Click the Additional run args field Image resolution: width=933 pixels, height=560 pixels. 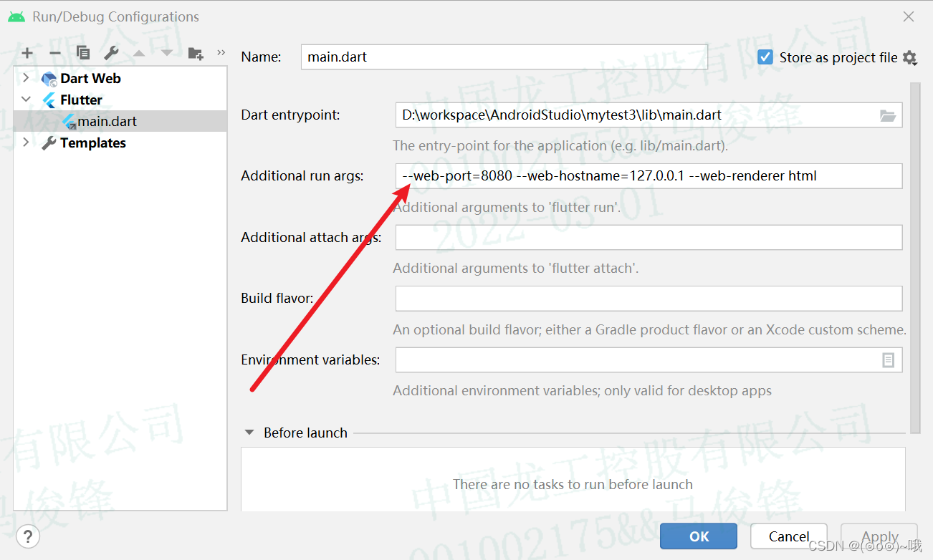649,176
